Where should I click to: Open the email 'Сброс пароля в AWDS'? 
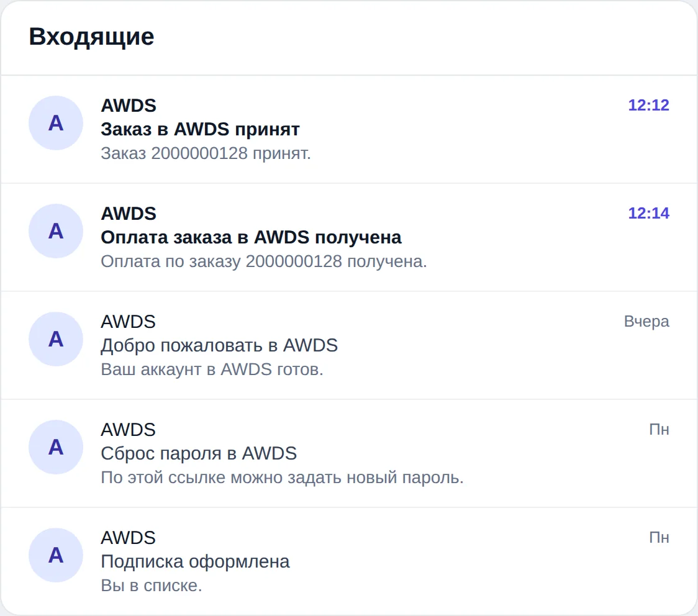coord(349,453)
